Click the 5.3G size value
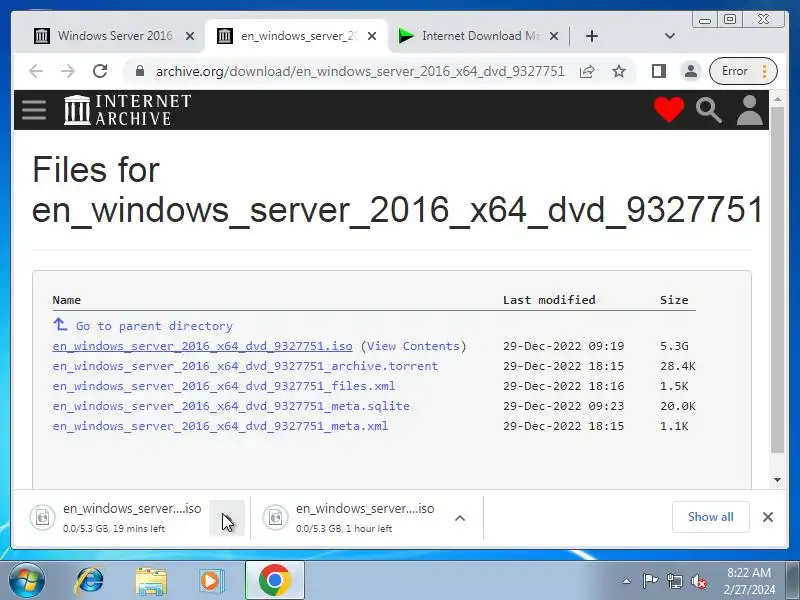 tap(674, 346)
